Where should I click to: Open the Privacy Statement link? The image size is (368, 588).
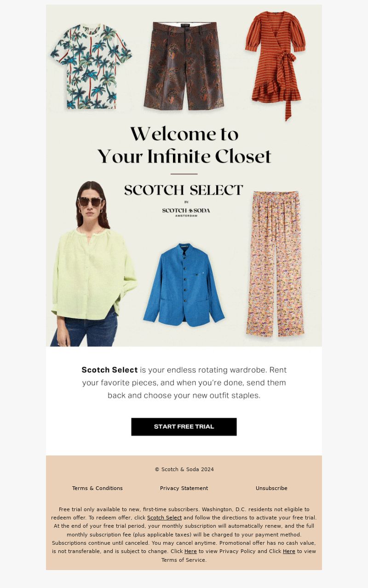(184, 488)
